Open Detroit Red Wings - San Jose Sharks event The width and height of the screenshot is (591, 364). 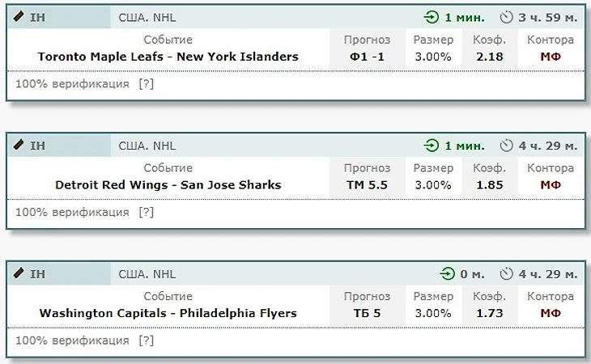tap(168, 184)
